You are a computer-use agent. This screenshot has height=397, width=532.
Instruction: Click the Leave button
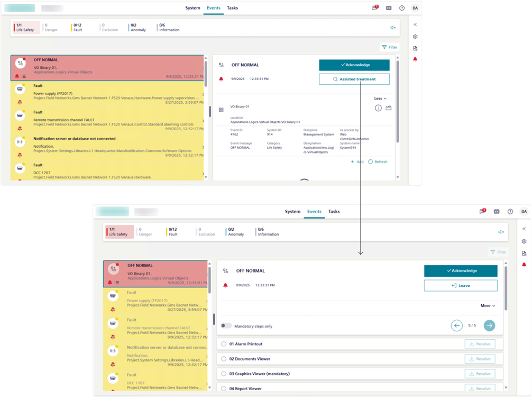[x=460, y=285]
